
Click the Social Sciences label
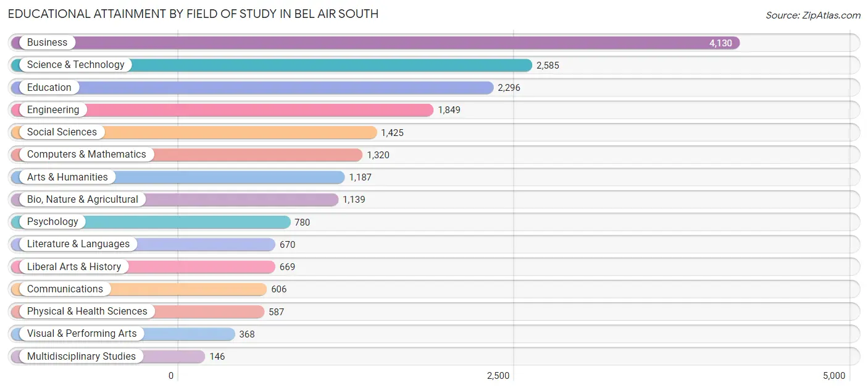point(62,132)
